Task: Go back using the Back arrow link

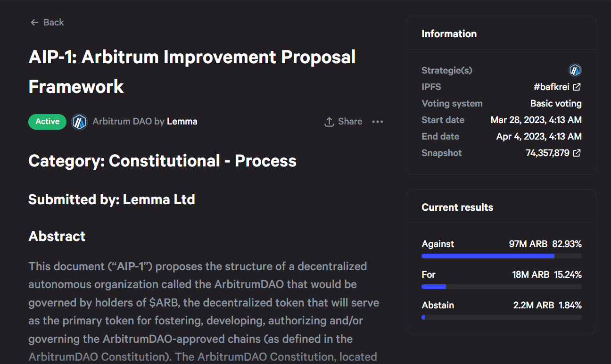Action: tap(47, 22)
